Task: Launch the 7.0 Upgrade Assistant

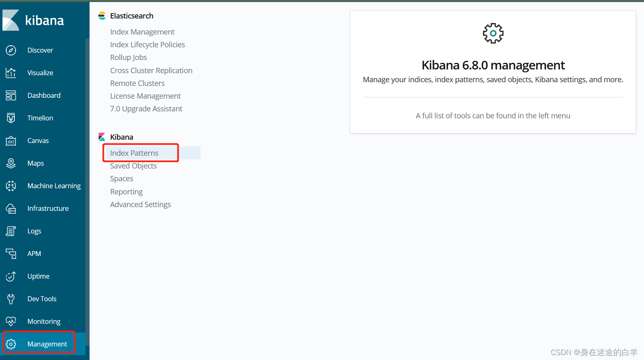Action: click(146, 108)
